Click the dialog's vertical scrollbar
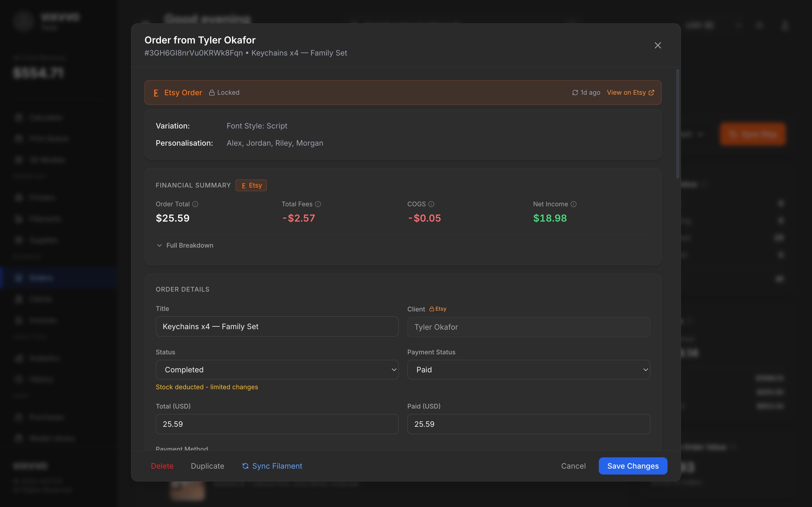 point(677,124)
